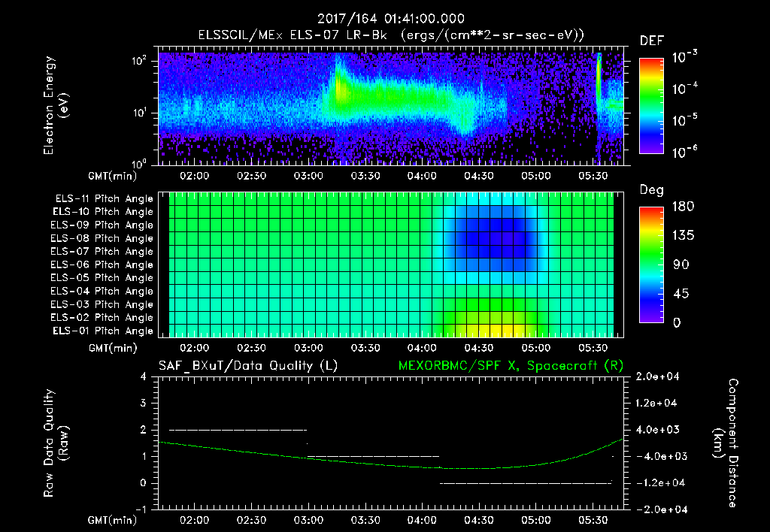This screenshot has height=532, width=770.
Task: Select the Component Distance (km) axis label
Action: (x=726, y=443)
